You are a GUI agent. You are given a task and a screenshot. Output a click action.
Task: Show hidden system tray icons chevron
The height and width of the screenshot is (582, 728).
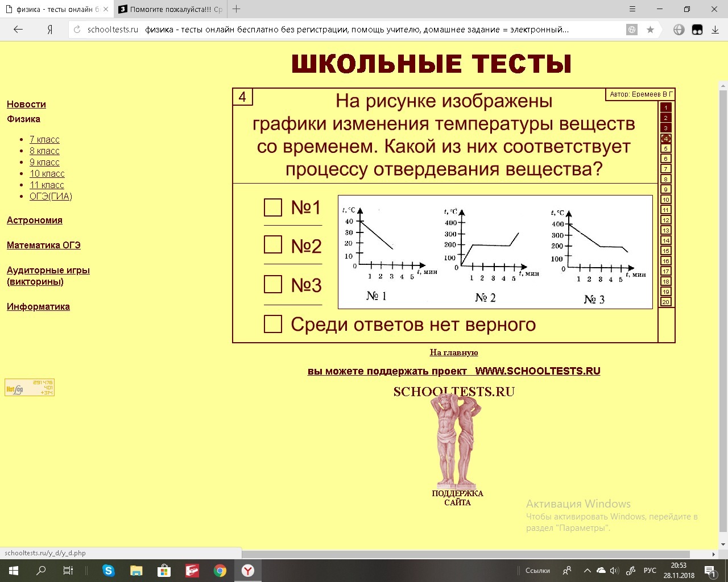tap(587, 571)
